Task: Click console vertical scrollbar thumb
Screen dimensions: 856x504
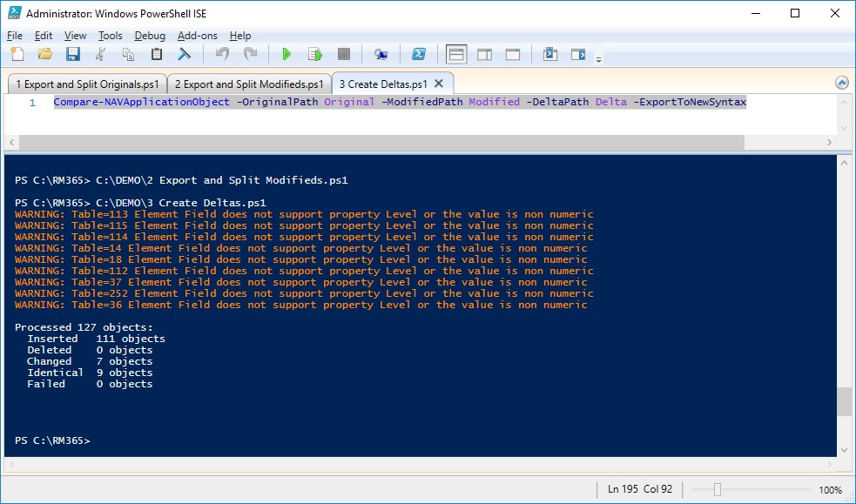Action: (x=844, y=401)
